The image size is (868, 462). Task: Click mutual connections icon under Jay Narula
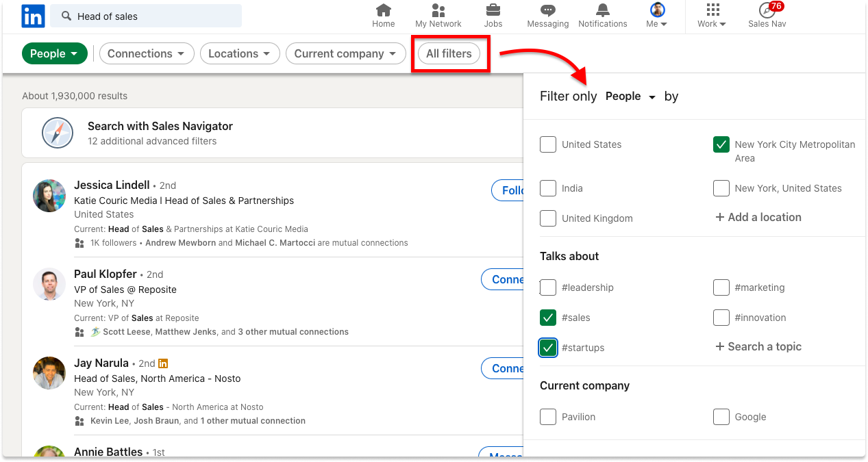point(79,421)
